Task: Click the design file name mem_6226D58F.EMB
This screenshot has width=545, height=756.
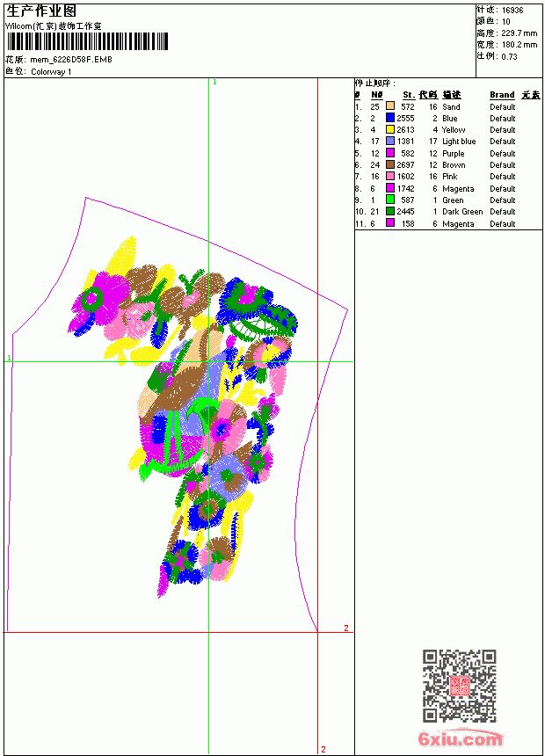Action: 71,59
